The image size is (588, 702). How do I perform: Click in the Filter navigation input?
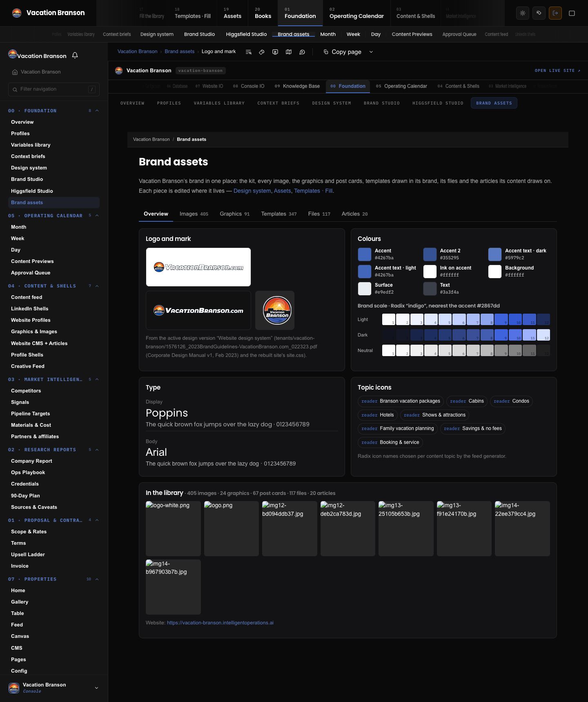pos(54,89)
